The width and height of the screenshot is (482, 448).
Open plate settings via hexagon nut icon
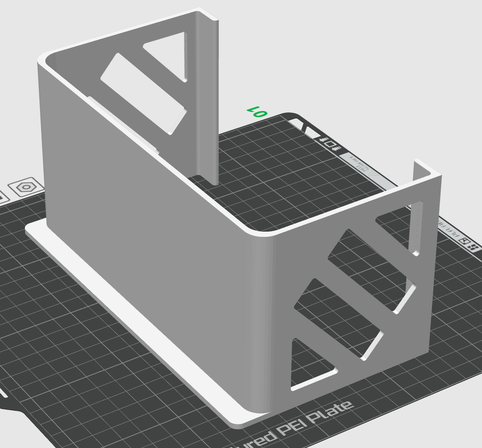click(26, 188)
